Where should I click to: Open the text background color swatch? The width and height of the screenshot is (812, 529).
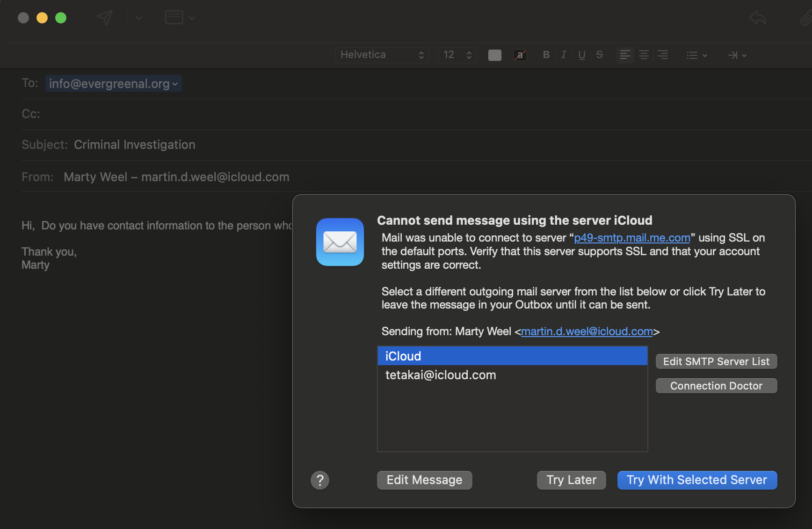[520, 55]
